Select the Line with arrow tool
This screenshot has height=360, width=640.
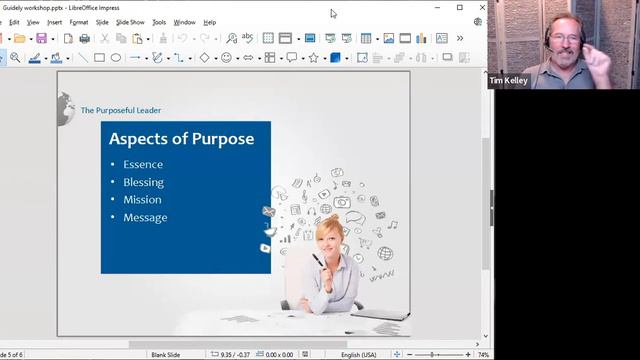(135, 58)
